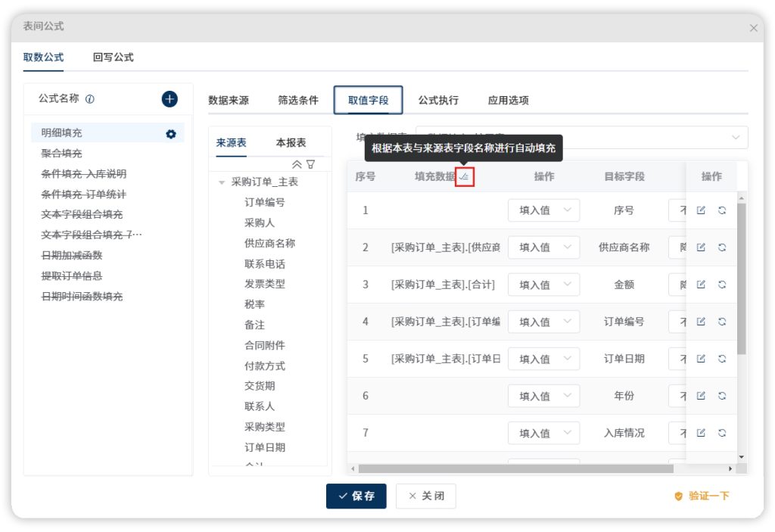Edit row 1 序号 with edit icon
This screenshot has width=775, height=532.
[701, 210]
